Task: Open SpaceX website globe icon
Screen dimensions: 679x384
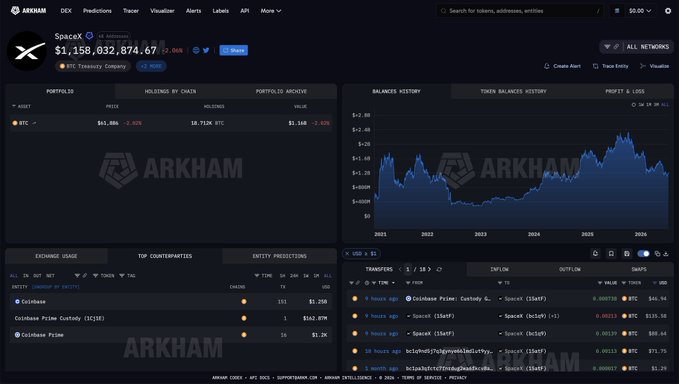Action: point(196,50)
